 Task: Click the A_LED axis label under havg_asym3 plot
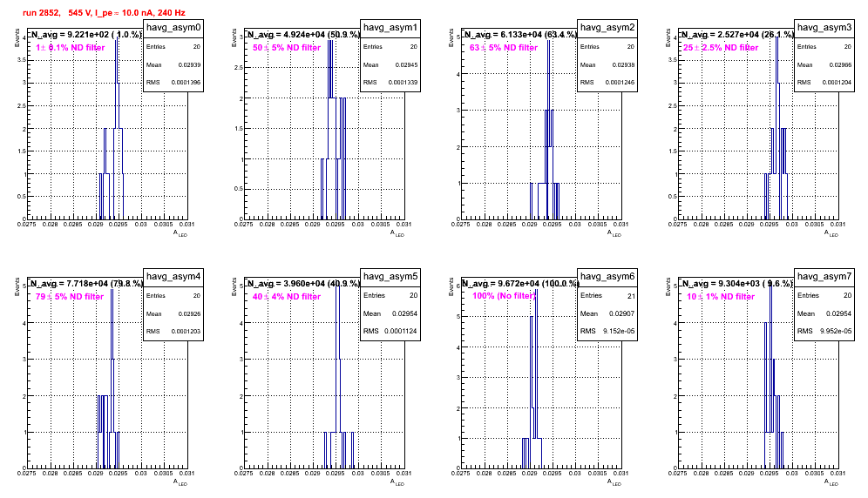[831, 233]
